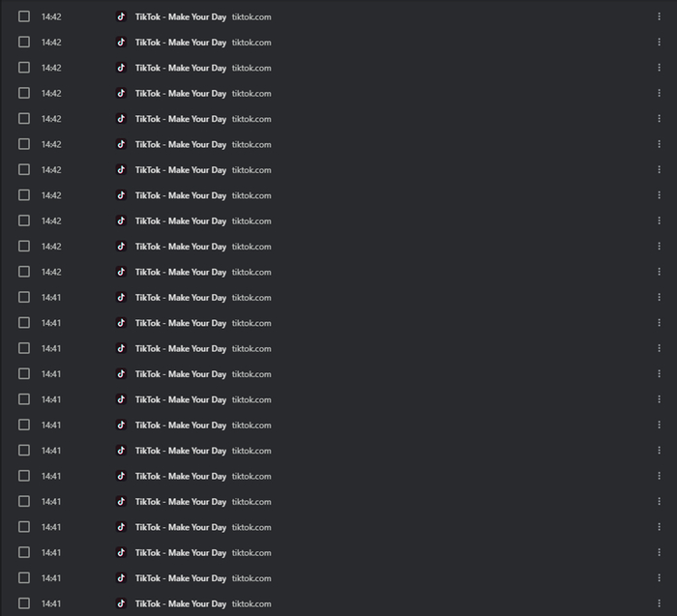The width and height of the screenshot is (677, 616).
Task: Tick the checkbox of the topmost history entry
Action: [24, 16]
